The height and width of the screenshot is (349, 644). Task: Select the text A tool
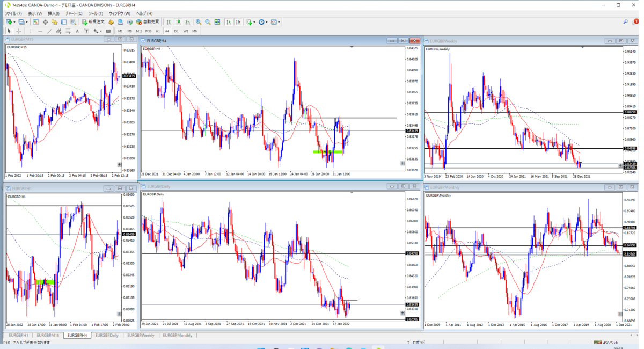(77, 31)
